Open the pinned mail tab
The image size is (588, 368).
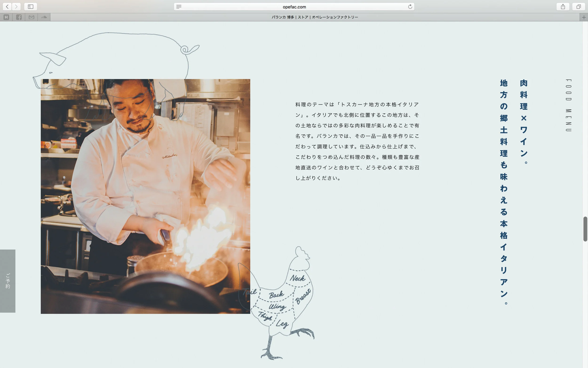click(x=31, y=17)
